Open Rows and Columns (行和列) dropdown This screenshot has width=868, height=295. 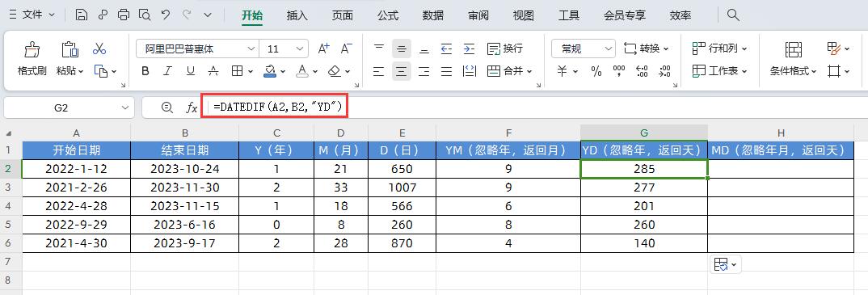(x=719, y=48)
